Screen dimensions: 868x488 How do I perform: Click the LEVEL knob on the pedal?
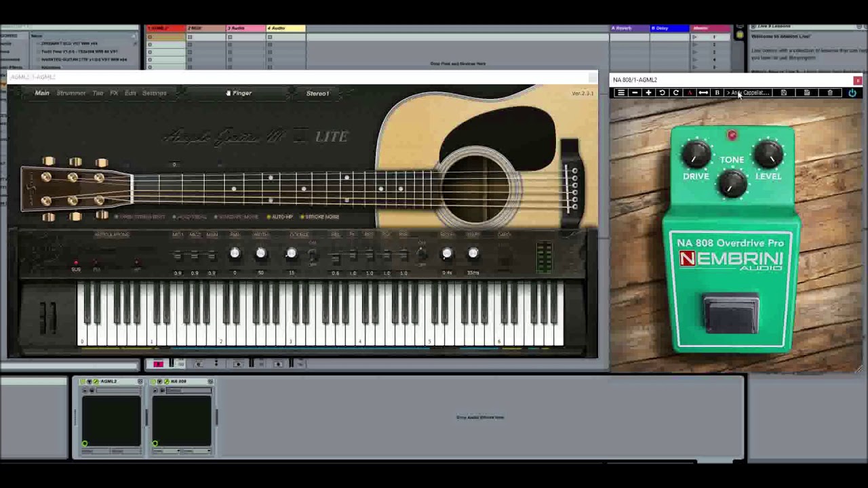(x=768, y=155)
